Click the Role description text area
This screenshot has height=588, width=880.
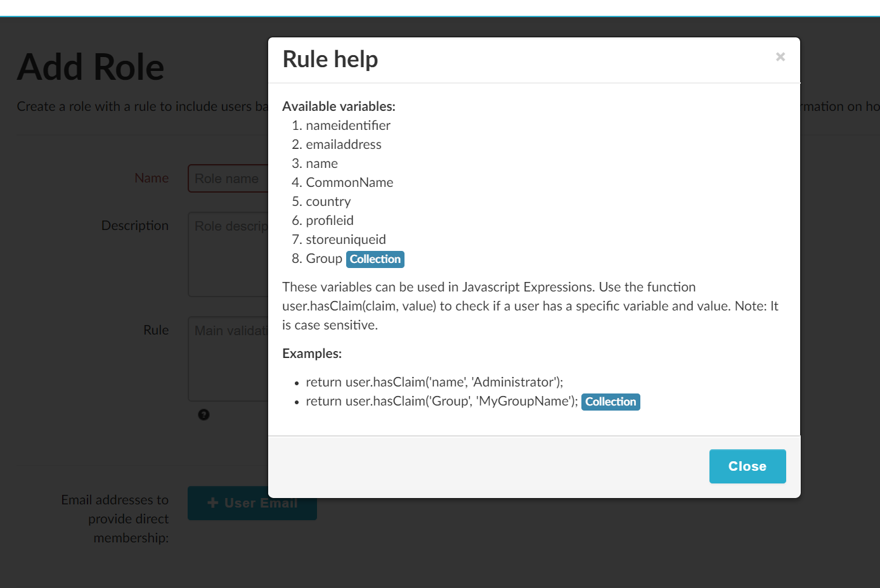[x=228, y=253]
